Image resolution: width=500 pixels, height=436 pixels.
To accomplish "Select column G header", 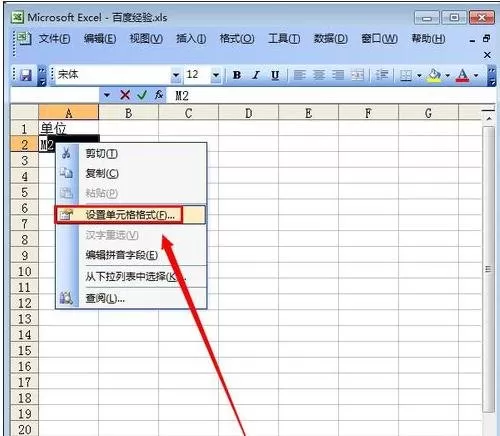I will 428,113.
